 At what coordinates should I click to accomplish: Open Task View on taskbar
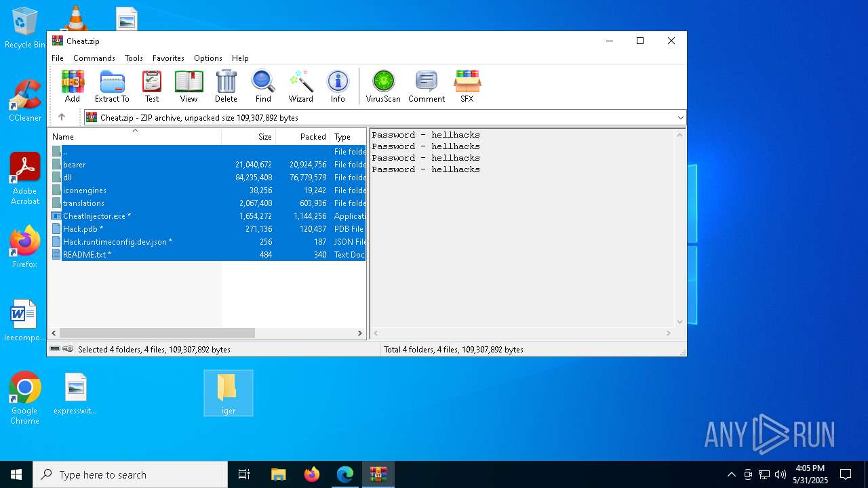click(x=244, y=474)
